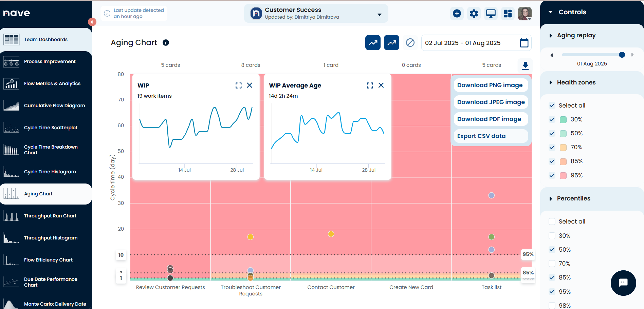
Task: Open the Cumulative Flow Diagram
Action: point(54,105)
